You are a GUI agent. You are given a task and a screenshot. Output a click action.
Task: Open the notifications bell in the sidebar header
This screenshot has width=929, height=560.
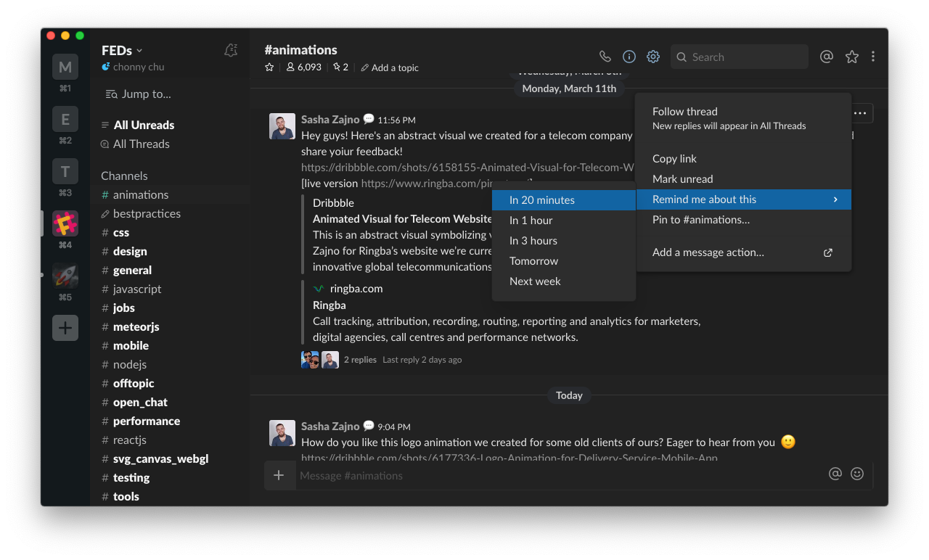[231, 50]
